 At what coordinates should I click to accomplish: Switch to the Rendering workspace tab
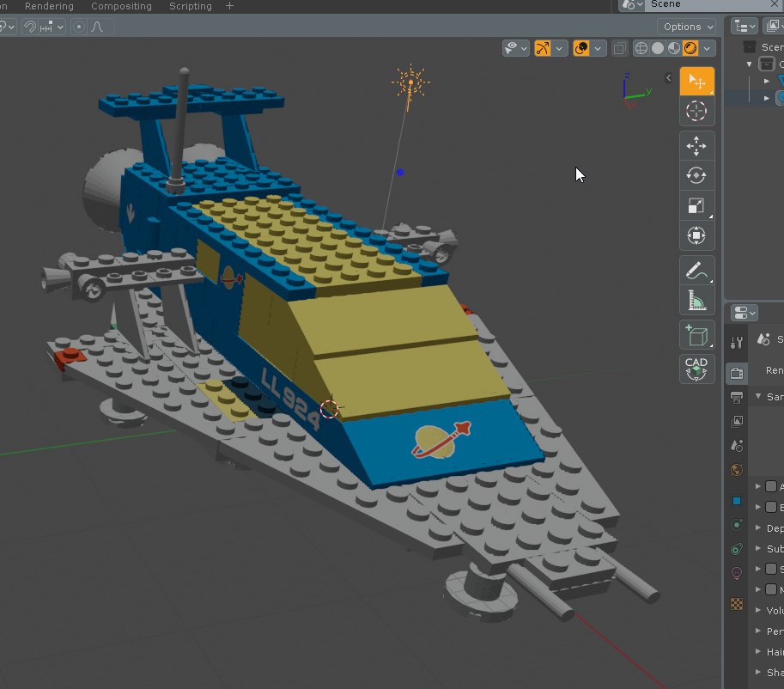pos(49,6)
